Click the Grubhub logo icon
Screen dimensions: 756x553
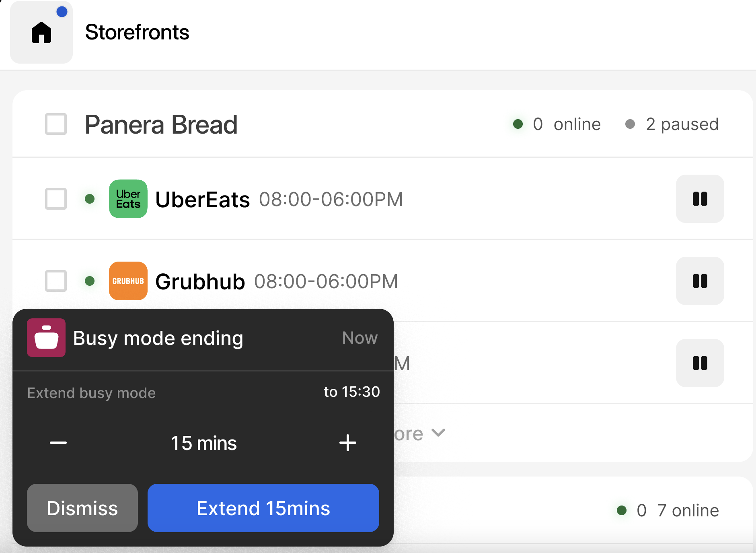[128, 281]
